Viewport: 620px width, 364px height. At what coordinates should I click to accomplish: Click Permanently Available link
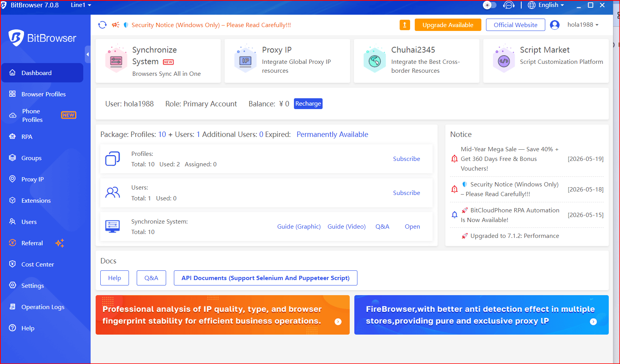click(x=332, y=135)
